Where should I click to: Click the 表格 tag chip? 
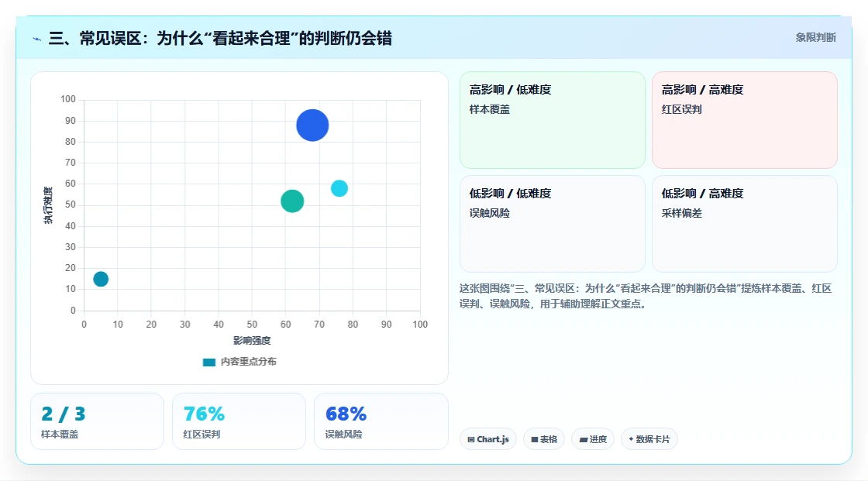pos(543,439)
